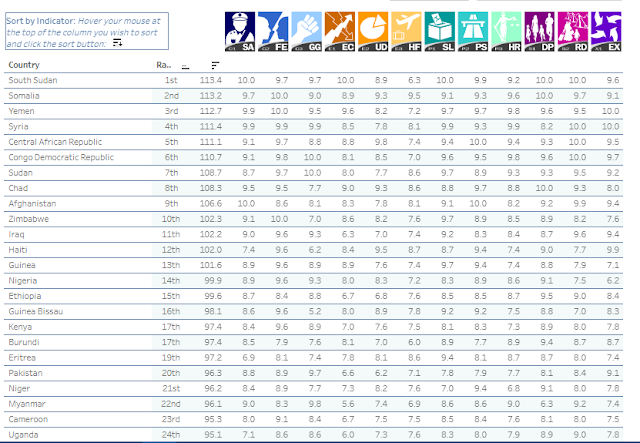Screen dimensions: 640x443
Task: Select the South Sudan country row label
Action: coord(33,80)
